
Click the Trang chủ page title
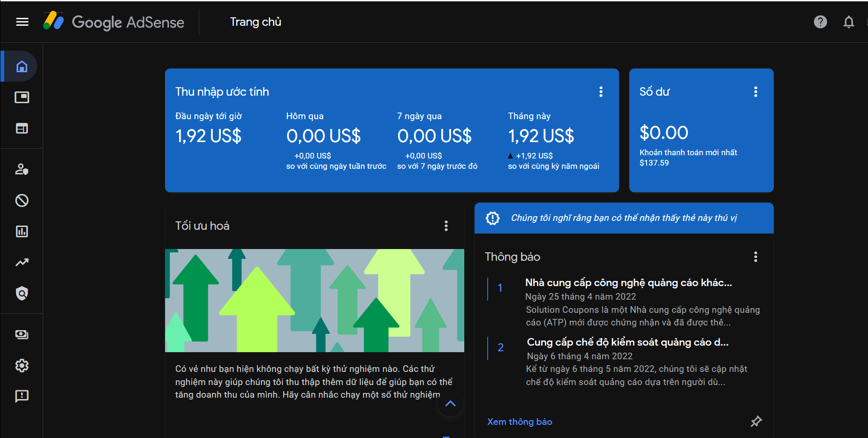tap(256, 22)
